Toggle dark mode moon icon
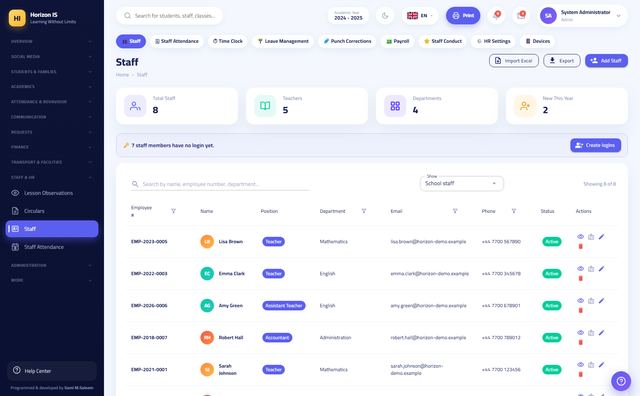Image resolution: width=640 pixels, height=396 pixels. tap(385, 16)
